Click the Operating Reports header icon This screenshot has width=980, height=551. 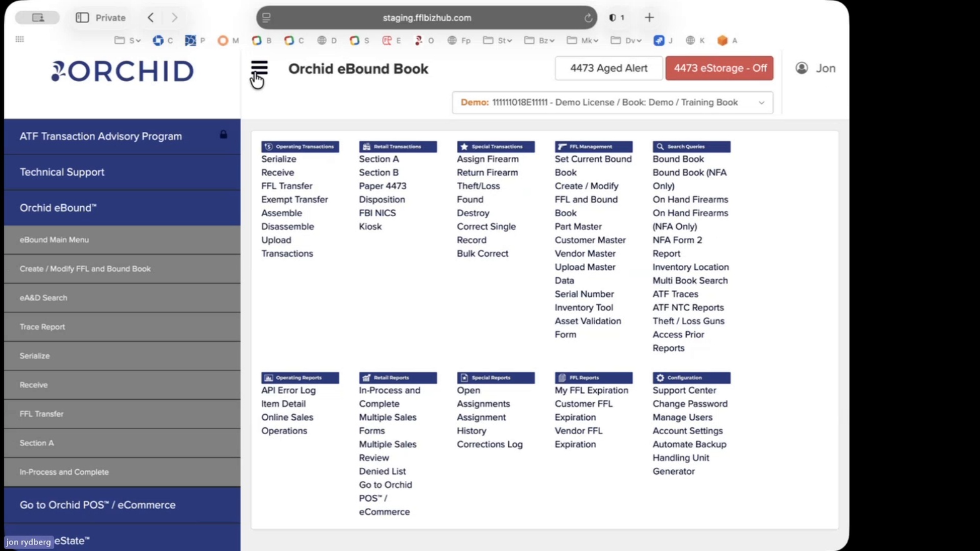pos(269,378)
